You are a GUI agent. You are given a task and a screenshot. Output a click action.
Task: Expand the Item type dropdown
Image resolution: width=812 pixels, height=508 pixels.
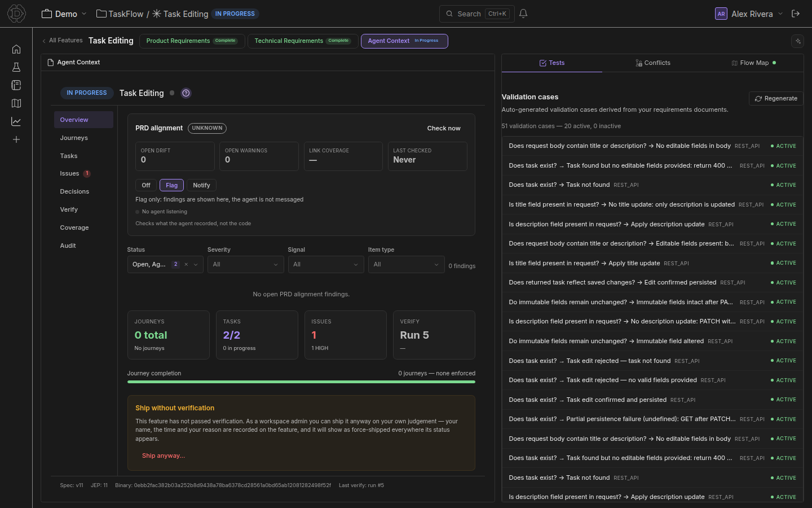point(407,264)
